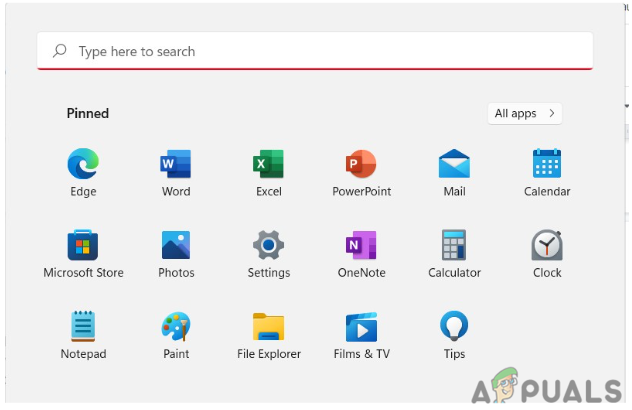This screenshot has width=632, height=410.
Task: Click the All apps button
Action: pyautogui.click(x=524, y=113)
